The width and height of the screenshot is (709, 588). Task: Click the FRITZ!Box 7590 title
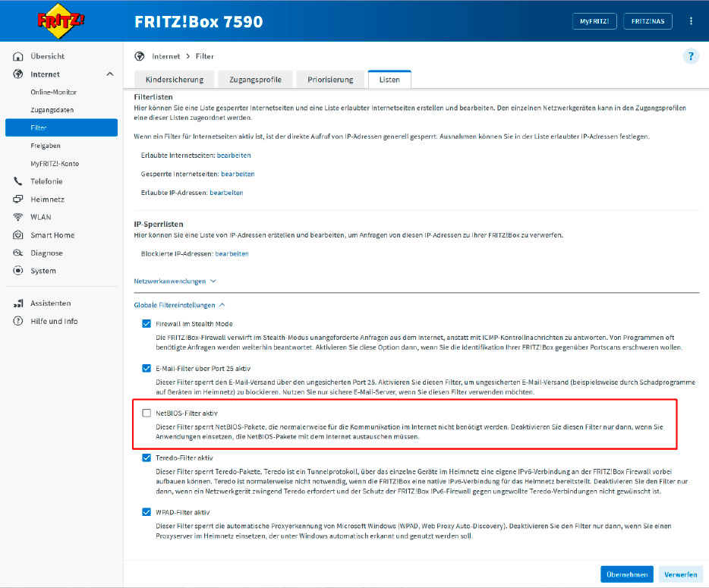pyautogui.click(x=198, y=22)
